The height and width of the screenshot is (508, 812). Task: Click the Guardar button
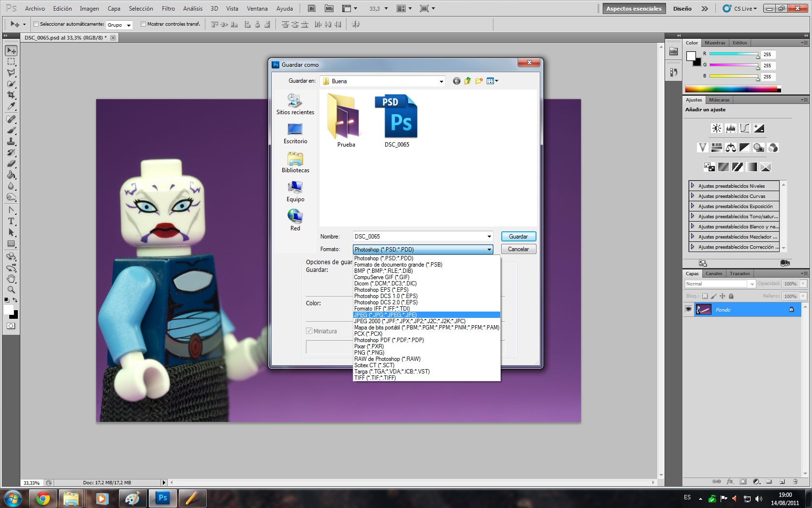tap(518, 237)
